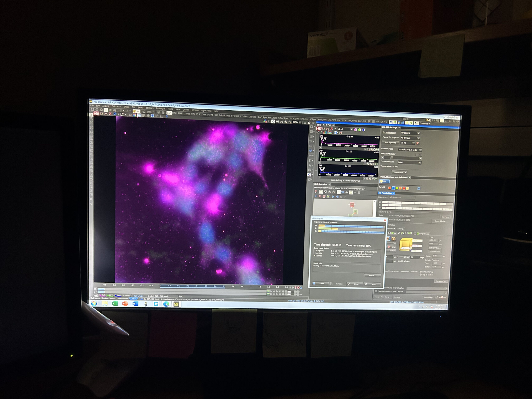Uncheck the Save to File checkbox

[380, 212]
